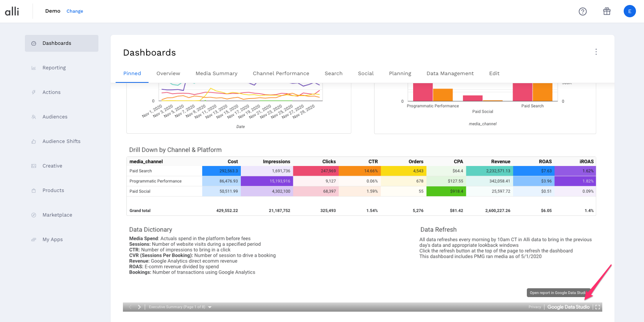Navigate to Audience Shifts in sidebar
Screen dimensions: 644x322
coord(61,141)
